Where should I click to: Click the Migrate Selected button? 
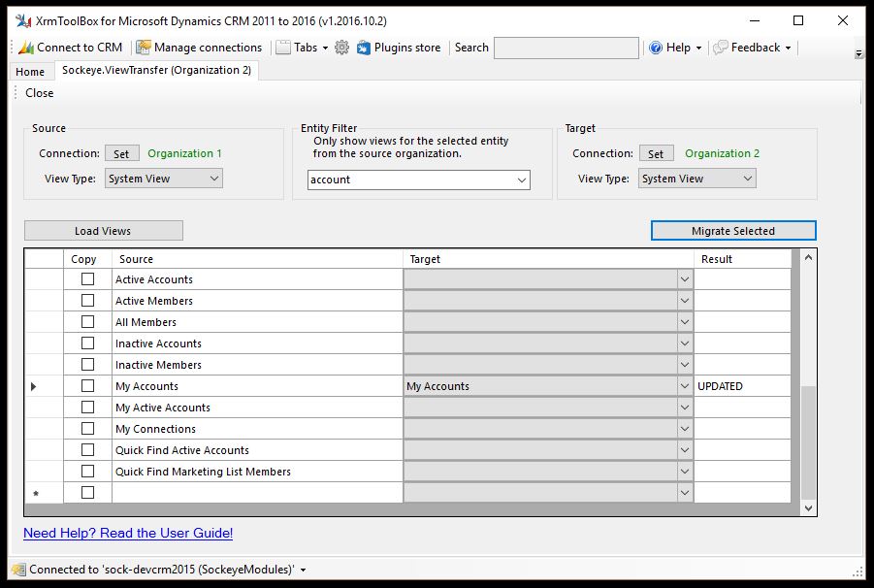[x=733, y=231]
